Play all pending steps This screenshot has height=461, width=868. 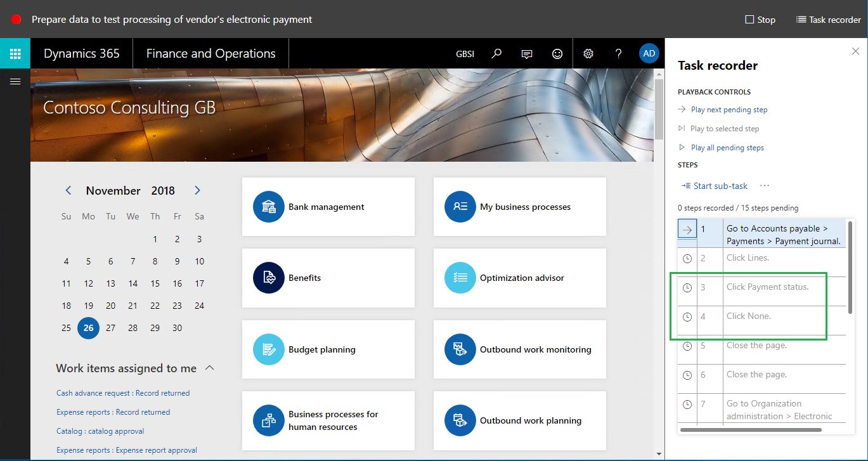pyautogui.click(x=721, y=148)
